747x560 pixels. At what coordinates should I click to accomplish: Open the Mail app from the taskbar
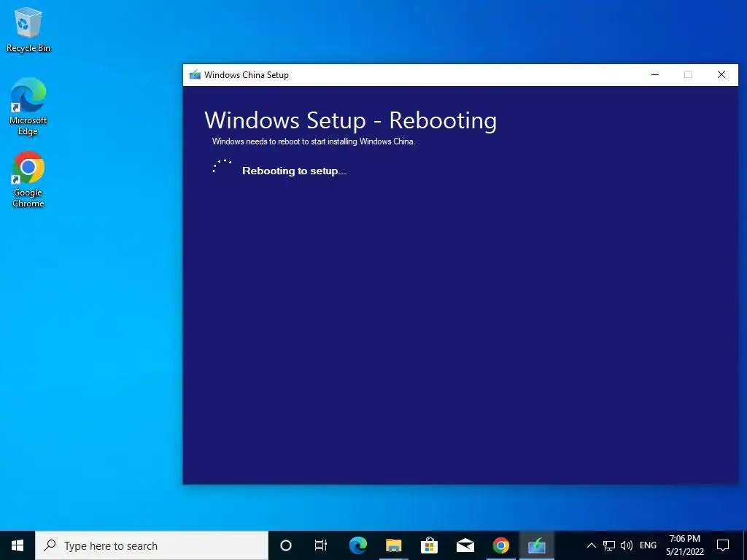pyautogui.click(x=465, y=545)
